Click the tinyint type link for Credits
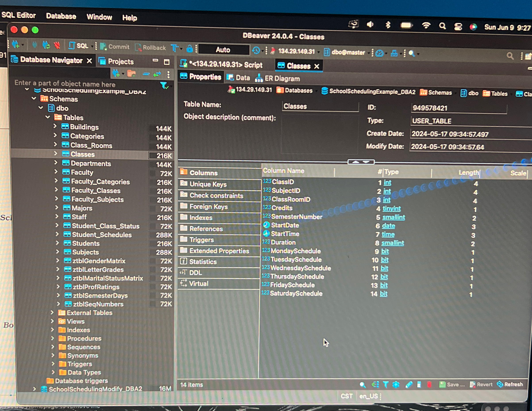The height and width of the screenshot is (411, 532). 391,208
